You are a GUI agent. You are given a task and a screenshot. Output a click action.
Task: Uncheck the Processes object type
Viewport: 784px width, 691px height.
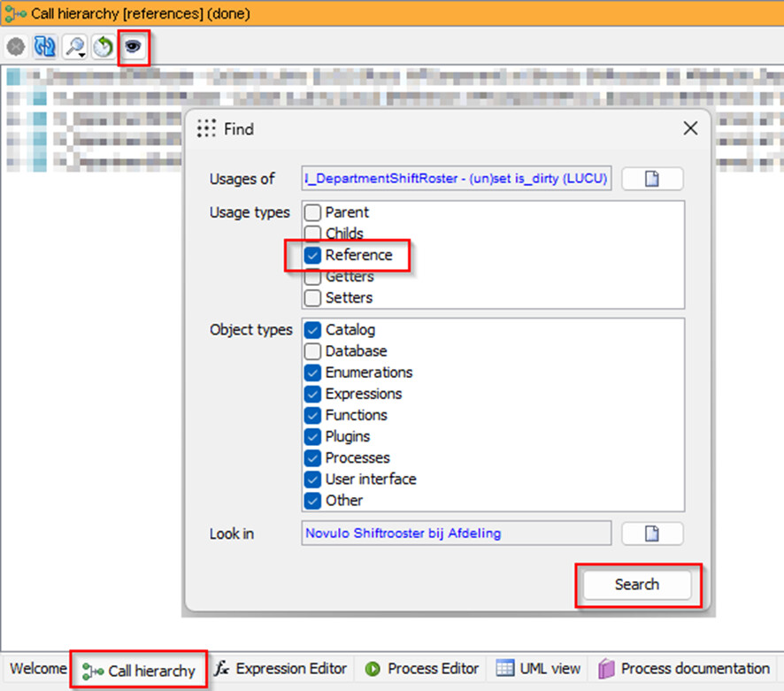pyautogui.click(x=312, y=458)
